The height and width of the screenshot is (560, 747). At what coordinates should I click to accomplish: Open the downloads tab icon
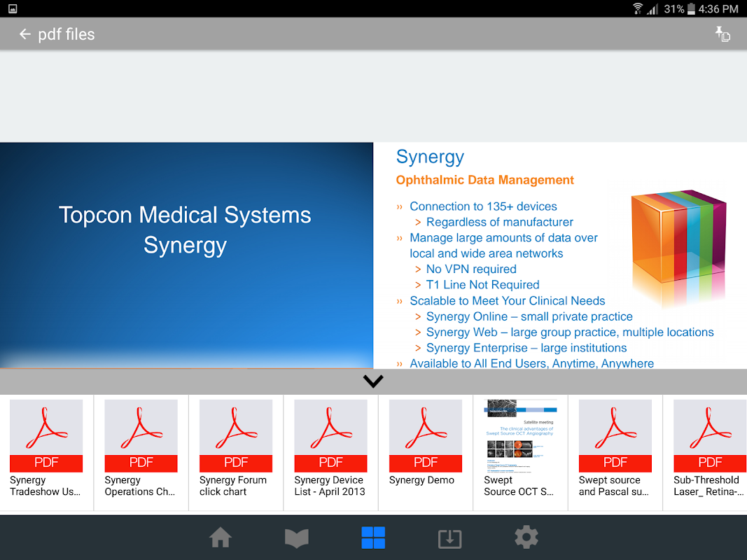point(449,538)
